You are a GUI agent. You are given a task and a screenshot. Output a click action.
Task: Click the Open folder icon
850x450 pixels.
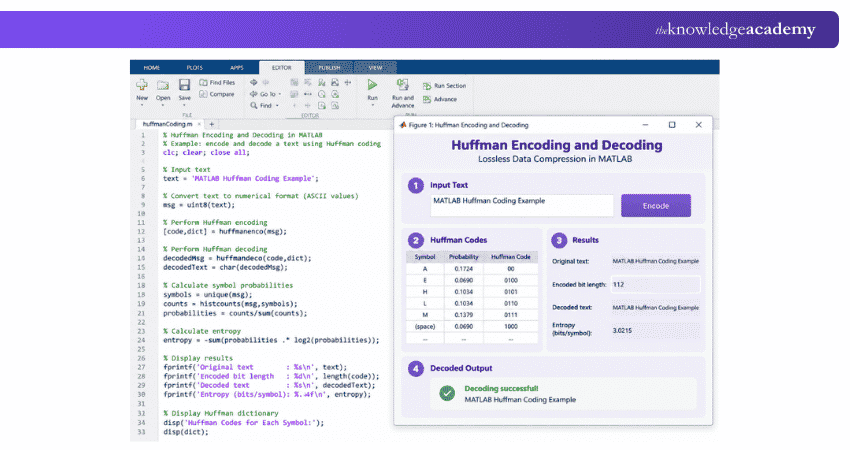click(163, 85)
